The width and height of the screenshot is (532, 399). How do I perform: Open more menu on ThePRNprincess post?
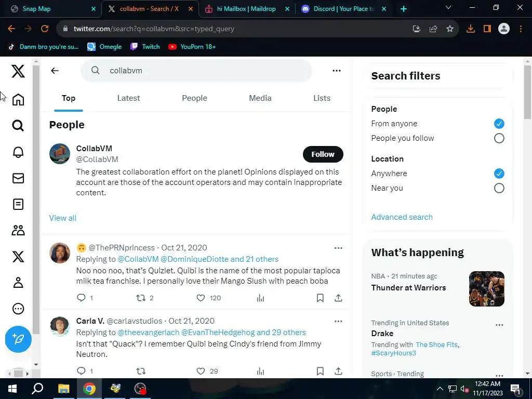click(x=338, y=248)
